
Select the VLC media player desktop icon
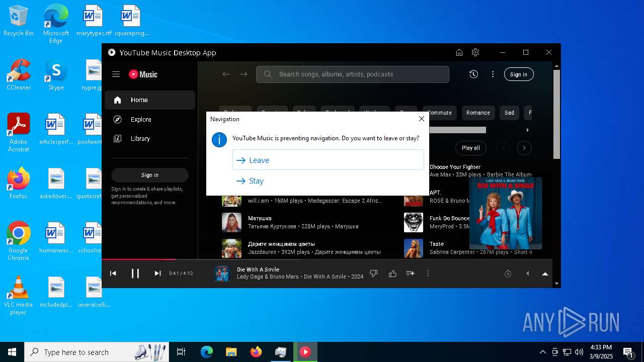tap(18, 296)
